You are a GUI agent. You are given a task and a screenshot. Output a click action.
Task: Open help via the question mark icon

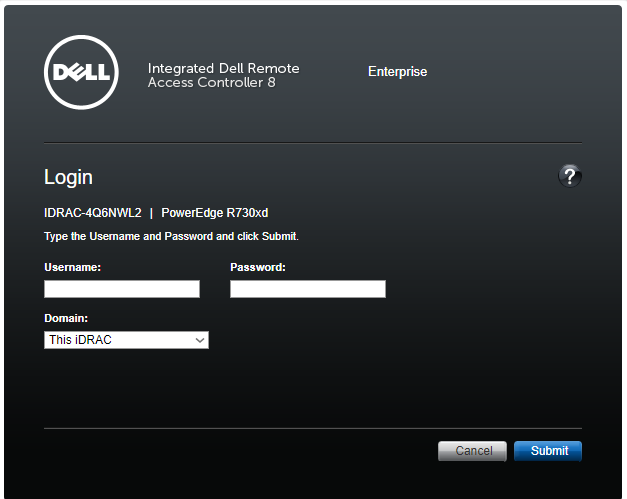point(570,176)
